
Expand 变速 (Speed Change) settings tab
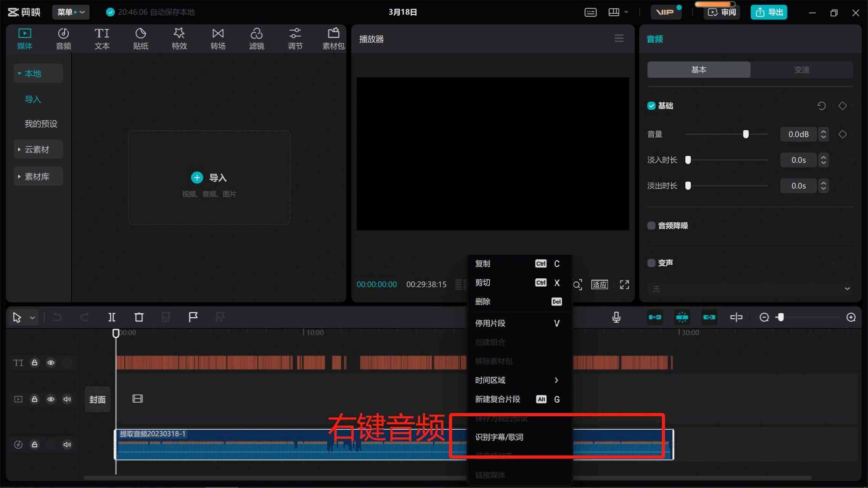click(802, 70)
